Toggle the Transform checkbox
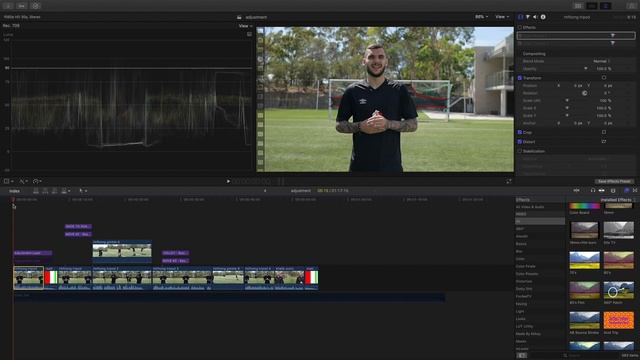Screen dimensions: 640x360 click(x=520, y=78)
